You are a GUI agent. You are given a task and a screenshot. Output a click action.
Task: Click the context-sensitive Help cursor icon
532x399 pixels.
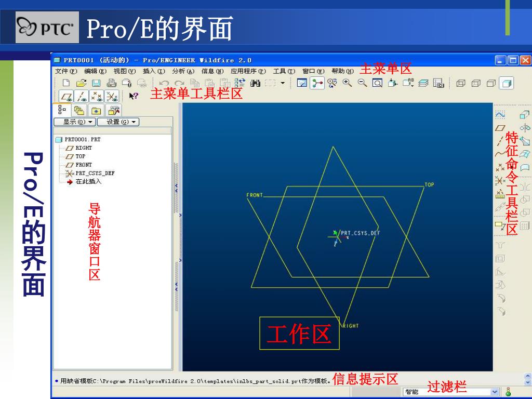click(x=134, y=96)
